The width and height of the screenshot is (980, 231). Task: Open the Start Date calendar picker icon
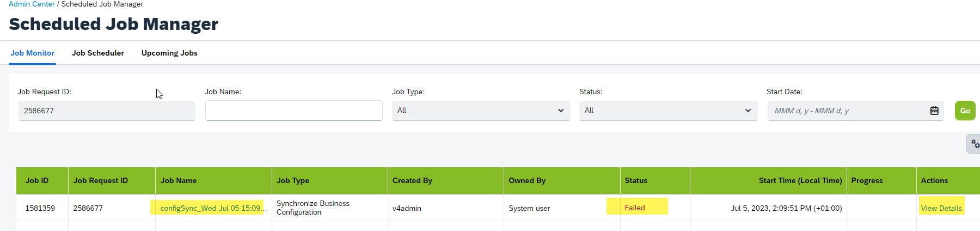pyautogui.click(x=934, y=111)
